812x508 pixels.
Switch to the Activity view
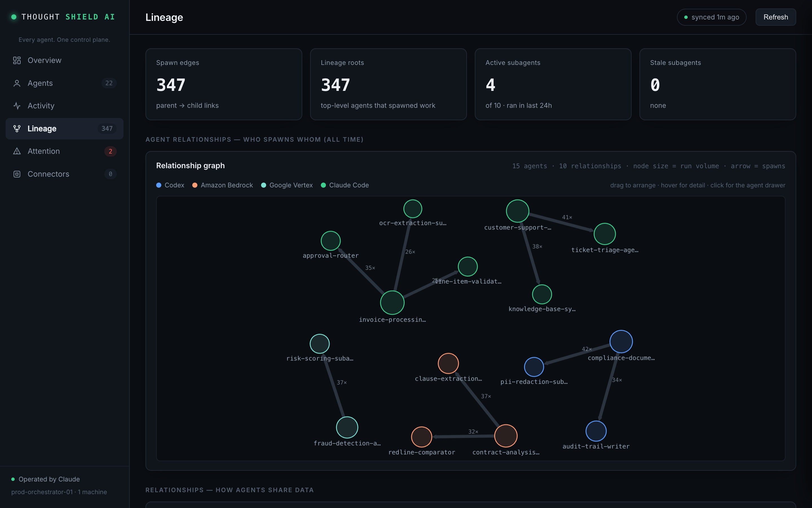(x=64, y=106)
